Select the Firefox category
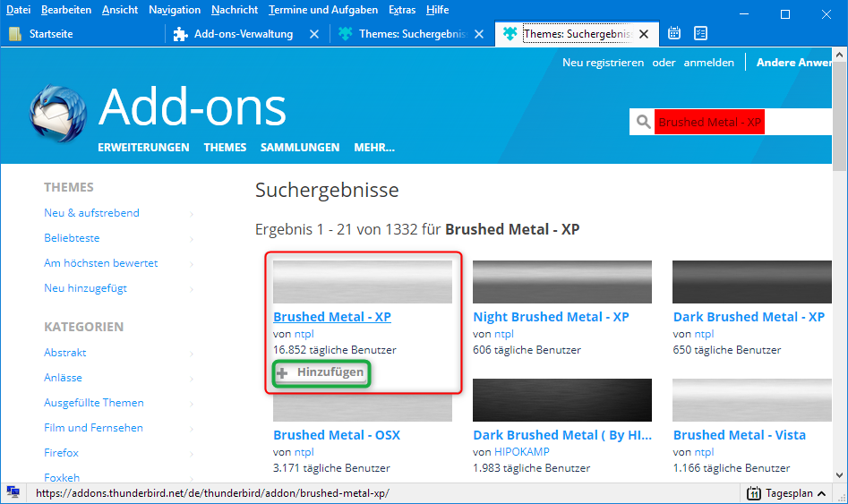The image size is (848, 504). click(61, 453)
